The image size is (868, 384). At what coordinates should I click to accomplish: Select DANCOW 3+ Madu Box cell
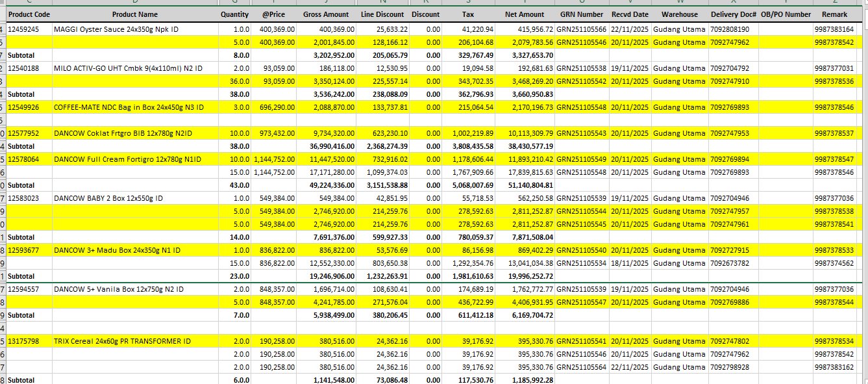tap(117, 250)
